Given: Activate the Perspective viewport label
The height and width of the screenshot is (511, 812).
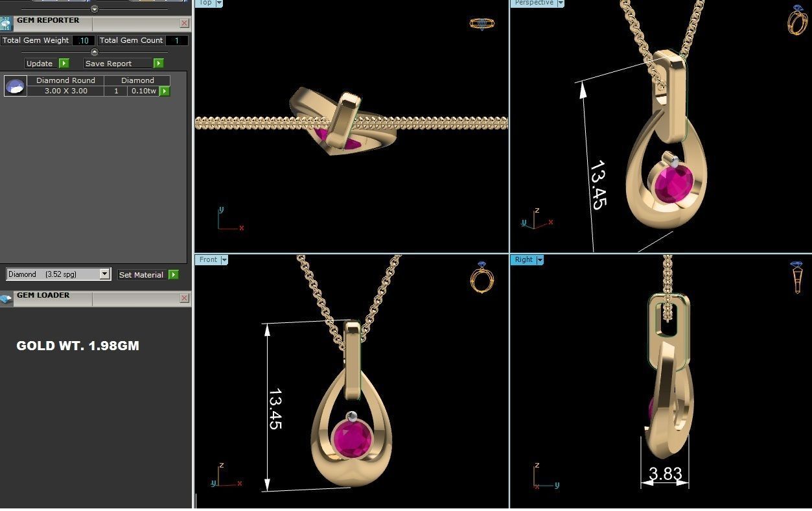Looking at the screenshot, I should point(534,3).
